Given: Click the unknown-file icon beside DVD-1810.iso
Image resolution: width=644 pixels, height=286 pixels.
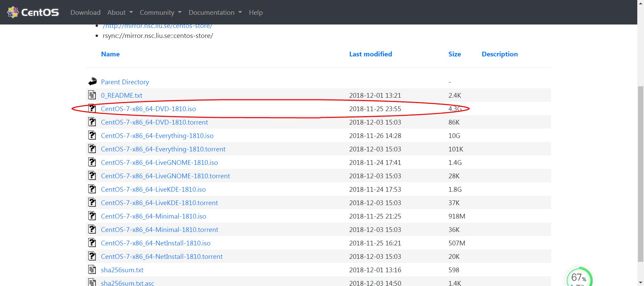Looking at the screenshot, I should (92, 108).
